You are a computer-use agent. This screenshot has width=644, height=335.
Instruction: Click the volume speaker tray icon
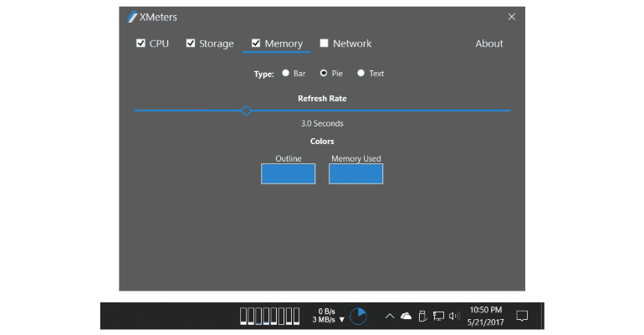click(454, 316)
